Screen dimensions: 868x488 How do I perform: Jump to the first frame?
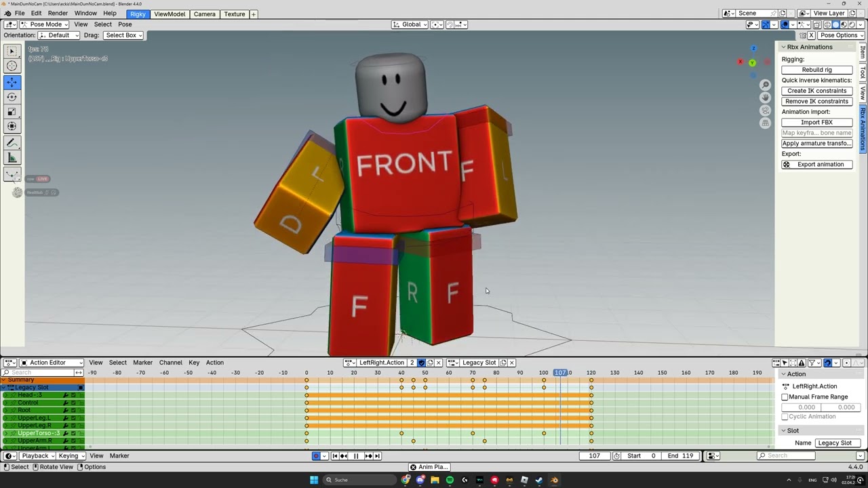pyautogui.click(x=335, y=456)
